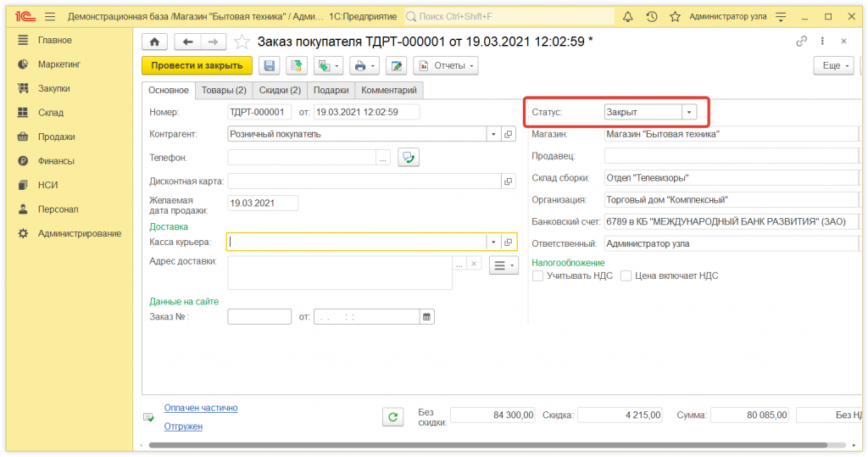Add form to favorites with star icon
The width and height of the screenshot is (868, 457).
click(242, 42)
